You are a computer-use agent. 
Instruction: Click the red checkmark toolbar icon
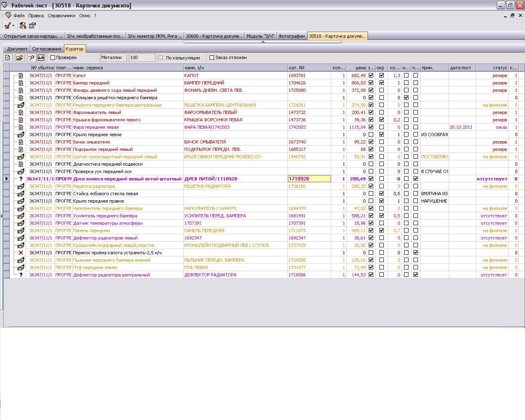click(x=7, y=26)
